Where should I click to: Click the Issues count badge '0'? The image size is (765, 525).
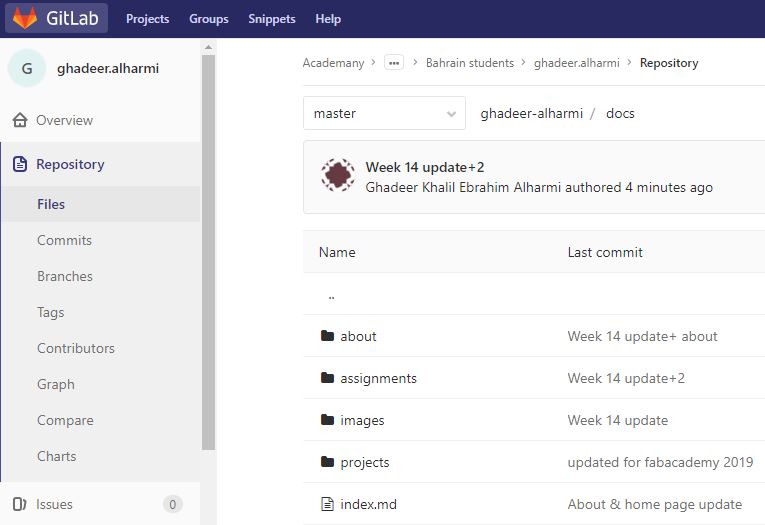(x=173, y=504)
